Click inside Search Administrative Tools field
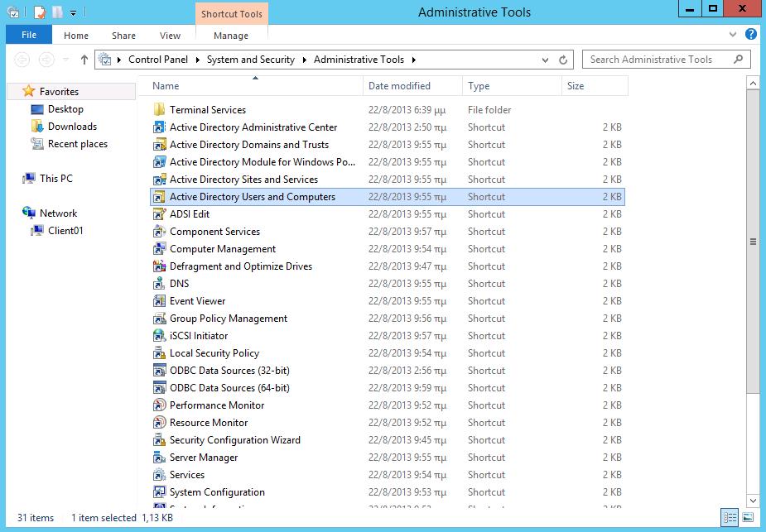Viewport: 766px width, 532px height. 666,60
